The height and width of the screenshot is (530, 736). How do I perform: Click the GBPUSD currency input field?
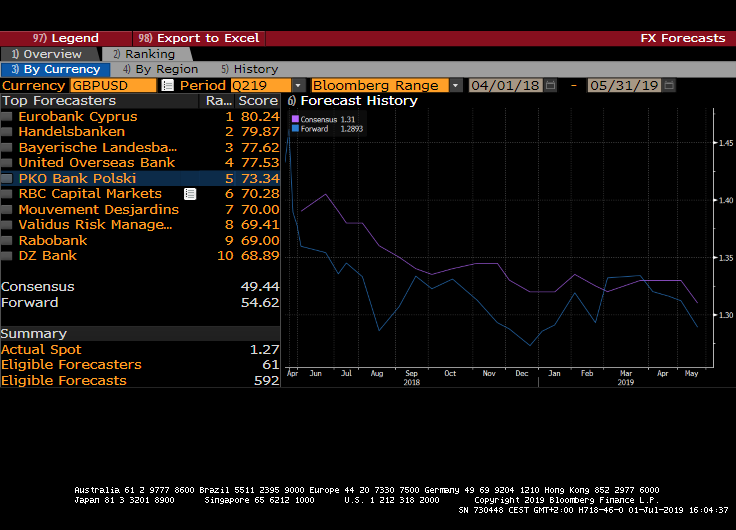(x=112, y=85)
